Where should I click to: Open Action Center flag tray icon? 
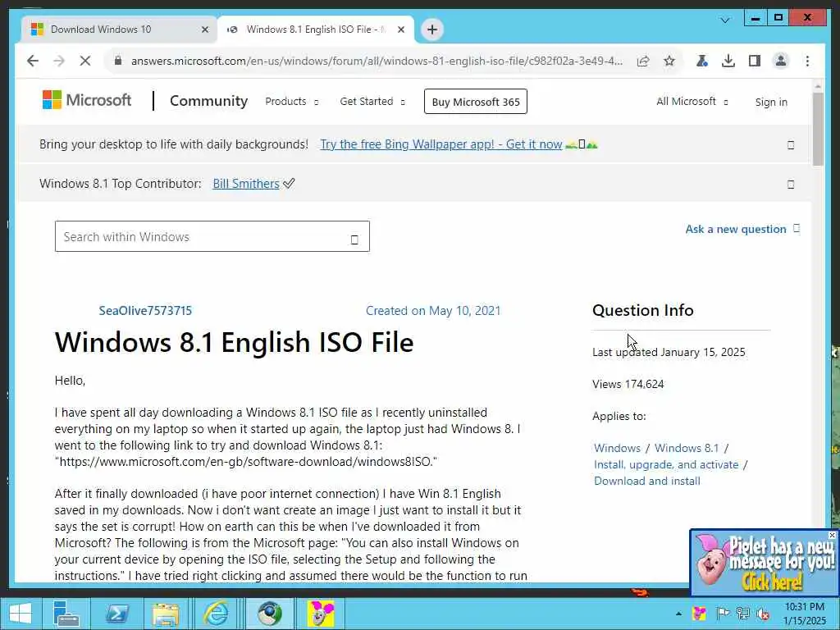pos(722,614)
